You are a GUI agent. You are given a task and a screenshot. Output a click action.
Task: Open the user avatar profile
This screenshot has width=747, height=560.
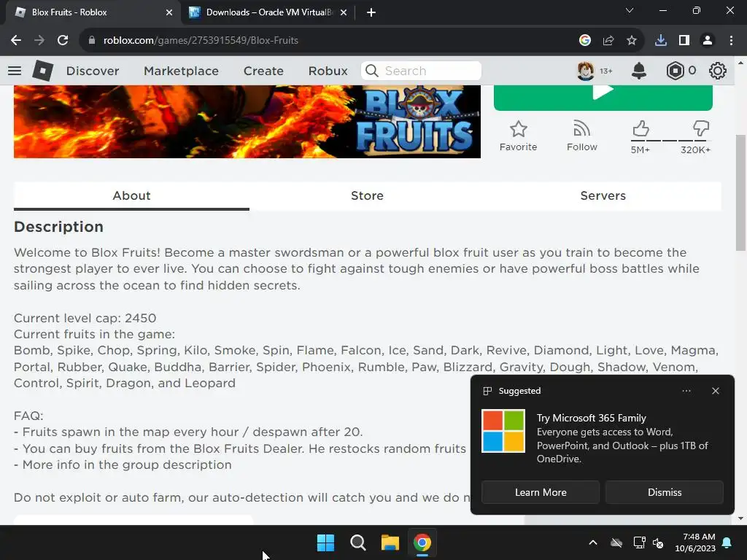586,71
